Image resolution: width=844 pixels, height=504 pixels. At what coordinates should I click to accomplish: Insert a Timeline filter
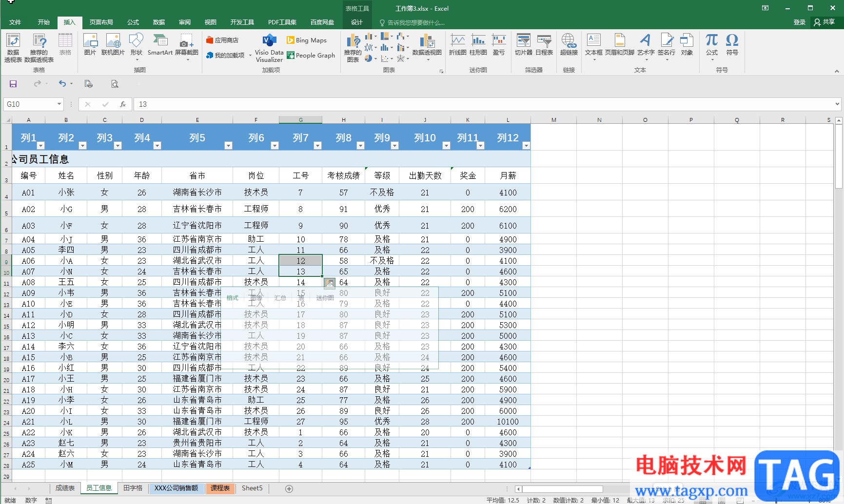pyautogui.click(x=544, y=44)
